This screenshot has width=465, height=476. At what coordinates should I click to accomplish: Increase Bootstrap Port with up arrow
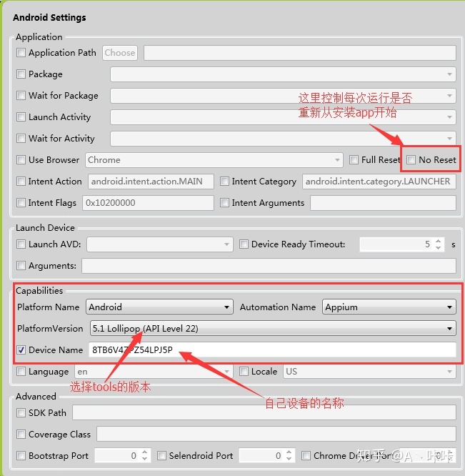(145, 452)
